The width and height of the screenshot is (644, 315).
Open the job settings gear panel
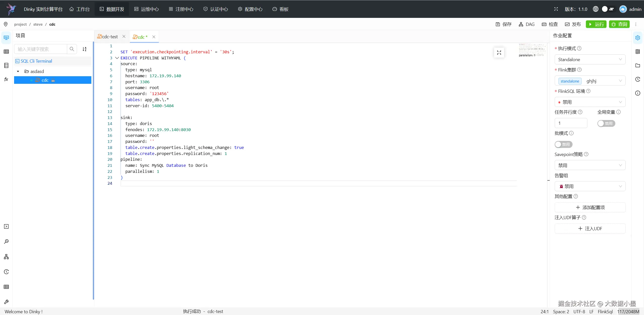(x=637, y=38)
